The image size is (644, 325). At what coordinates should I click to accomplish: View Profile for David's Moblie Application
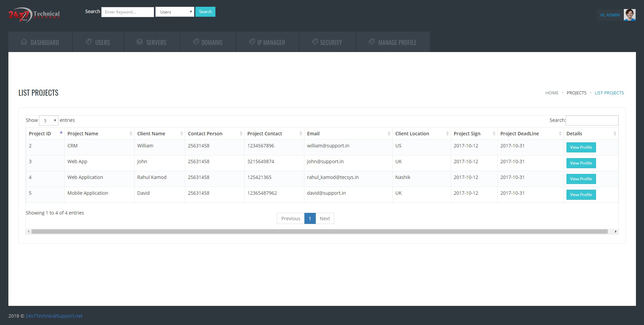581,195
